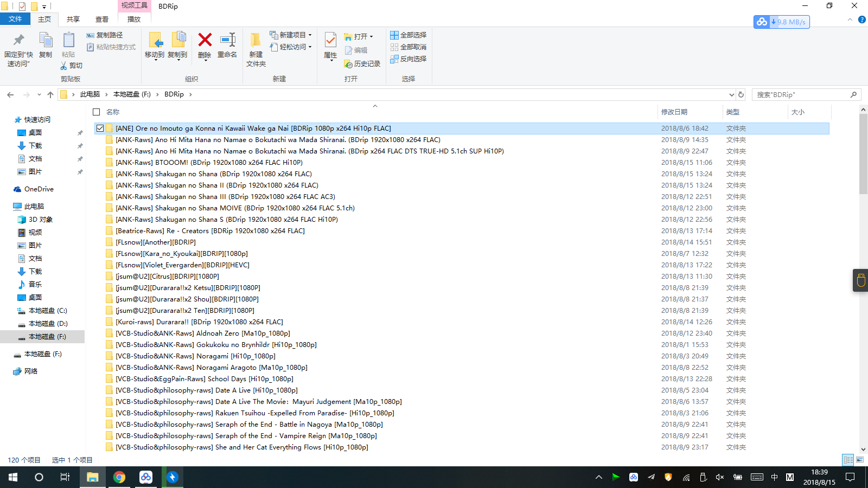Select the [FLsnow][Violet_Evergarden][BDRIP][HEVC] folder

coord(182,265)
